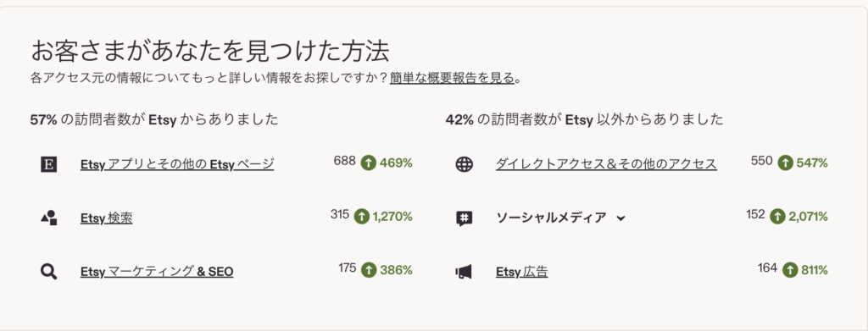Open Etsy アプリとその他の Etsy ページ link
This screenshot has width=868, height=331.
click(x=177, y=164)
